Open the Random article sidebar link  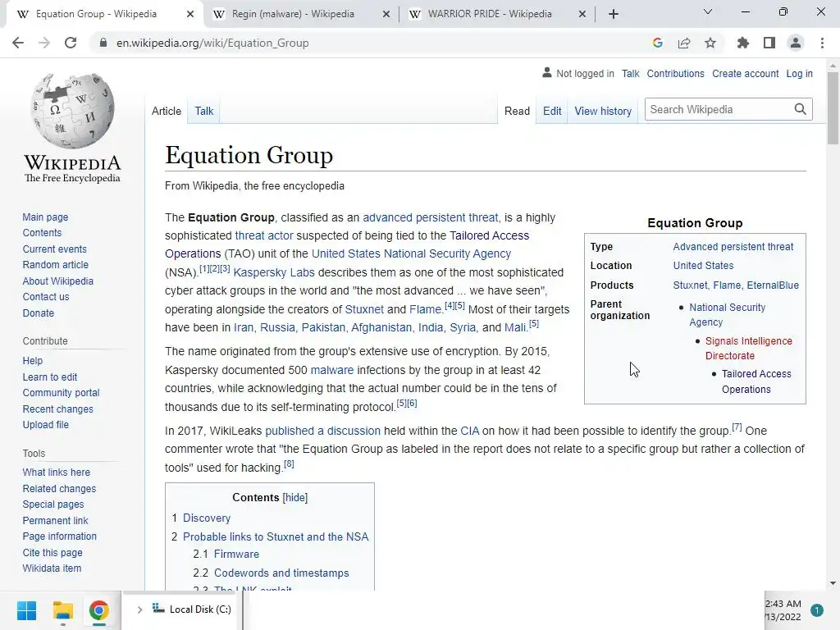[55, 265]
